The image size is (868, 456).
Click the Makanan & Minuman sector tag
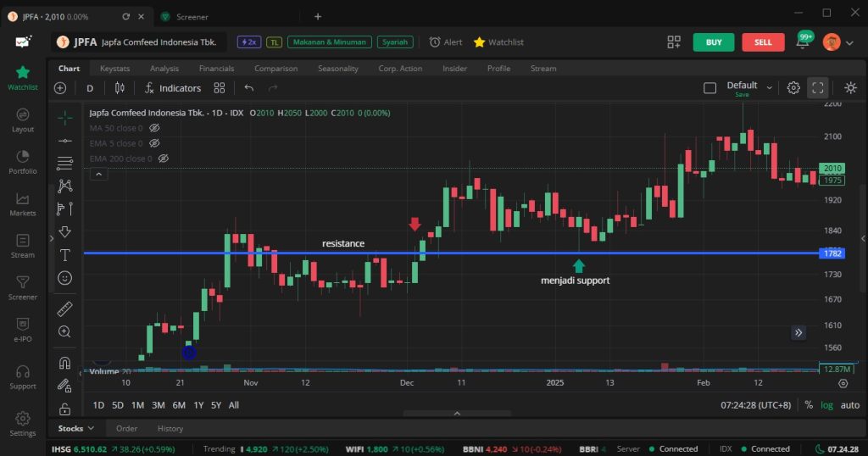330,42
